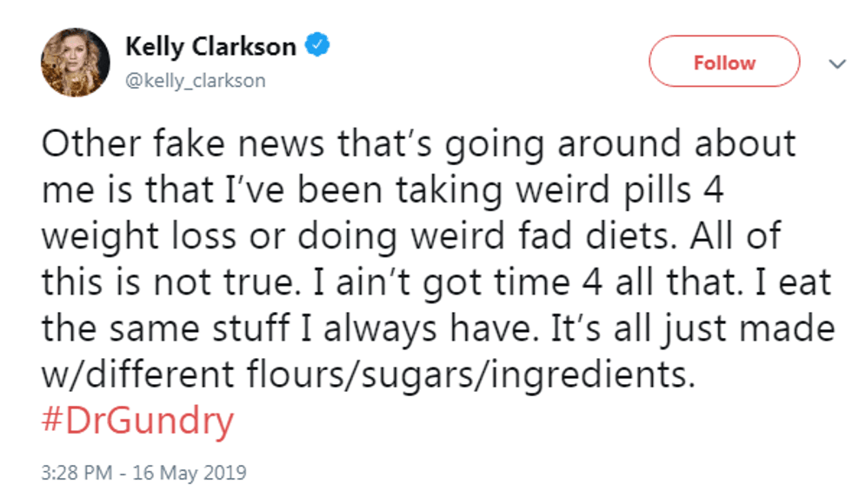This screenshot has width=852, height=504.
Task: Expand the tweet options chevron
Action: click(x=835, y=63)
